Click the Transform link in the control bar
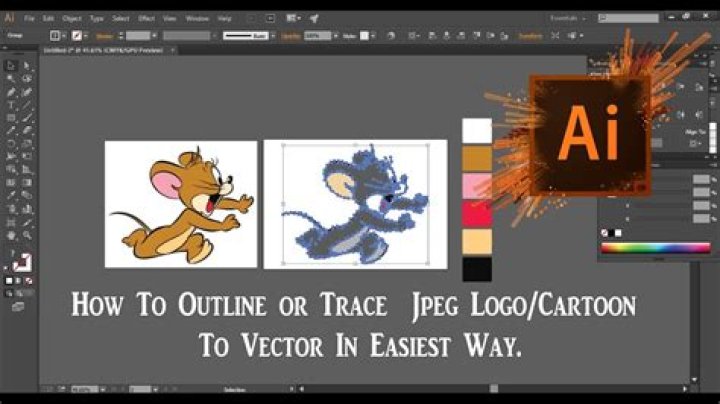The height and width of the screenshot is (404, 720). point(530,36)
